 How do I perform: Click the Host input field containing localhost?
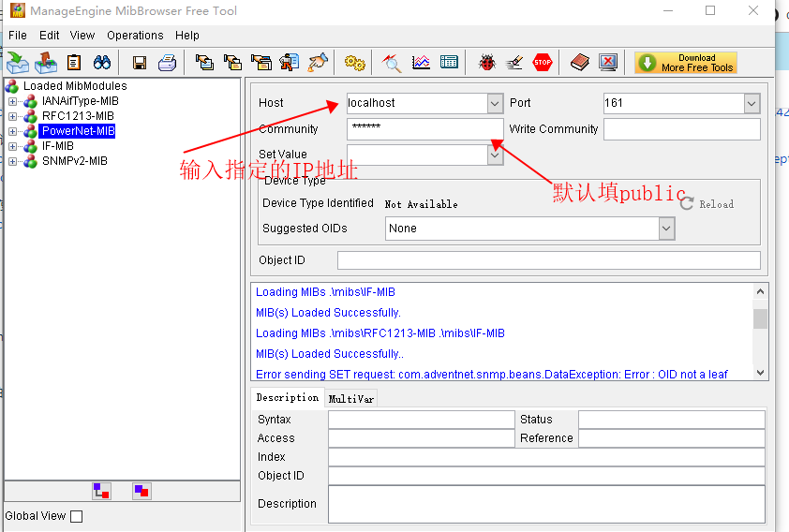coord(417,104)
